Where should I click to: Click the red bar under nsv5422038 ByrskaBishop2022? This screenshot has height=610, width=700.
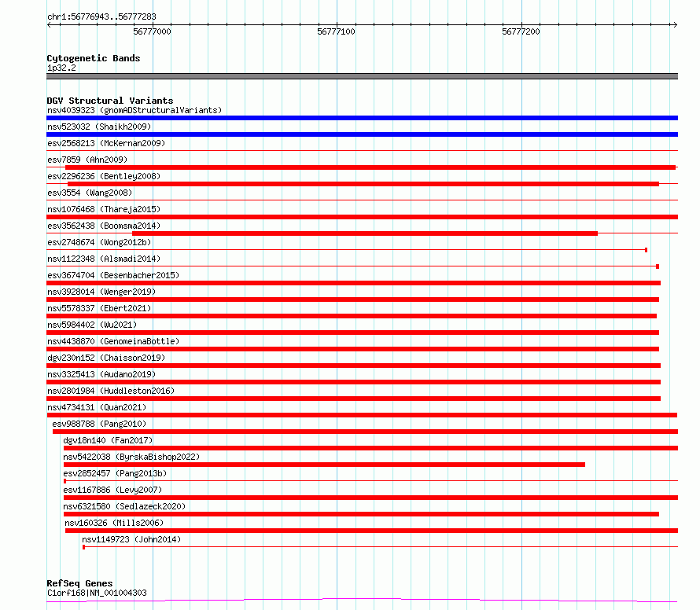tap(324, 465)
